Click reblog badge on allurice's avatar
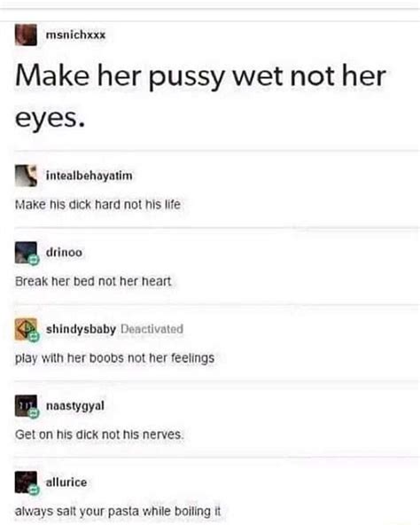This screenshot has width=420, height=525. pos(34,490)
